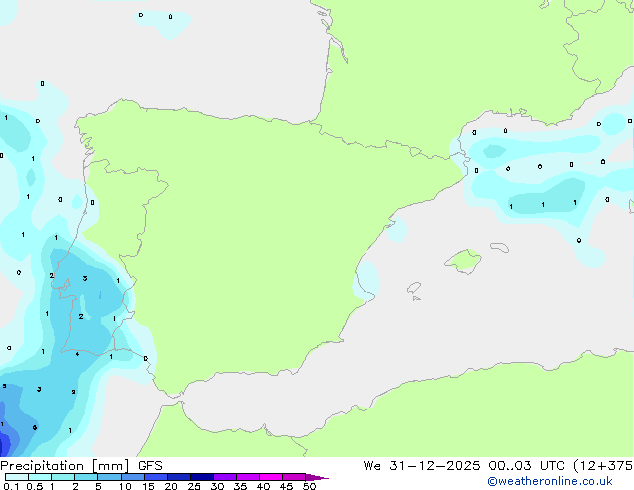Pick the 15–20 mm blue swatch
Screen dimensions: 634x490
155,477
